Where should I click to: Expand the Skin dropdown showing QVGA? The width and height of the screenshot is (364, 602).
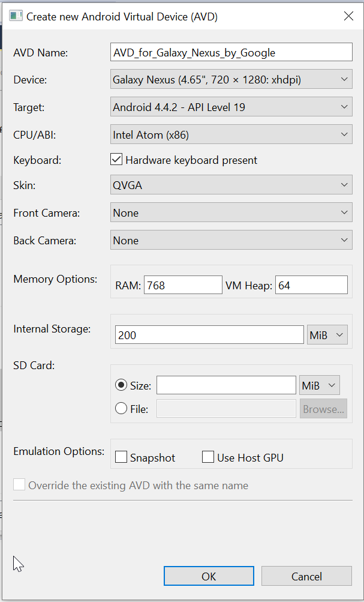tap(231, 185)
